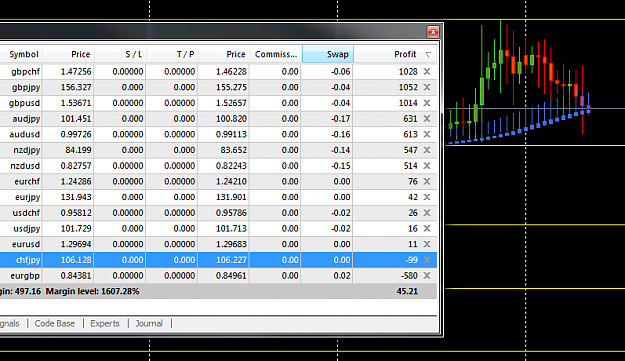Viewport: 625px width, 361px height.
Task: Click the audusd profit value 613
Action: coord(410,134)
